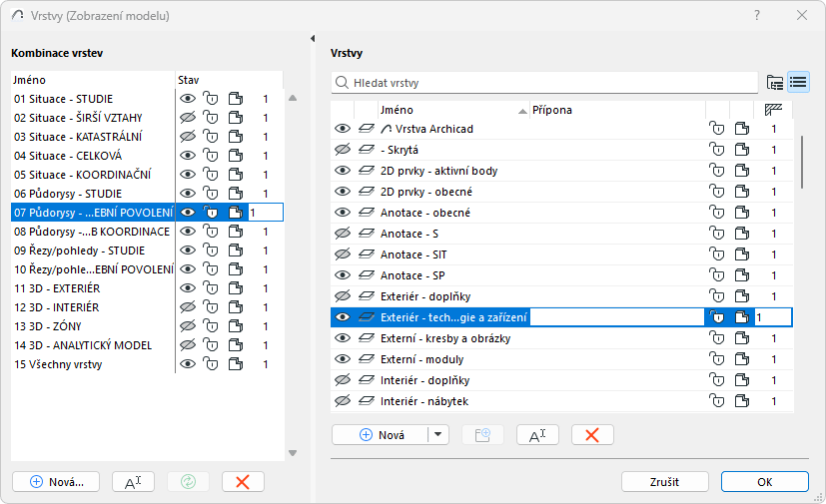The image size is (826, 504).
Task: Create new combination with 'Nová...' button
Action: click(56, 481)
